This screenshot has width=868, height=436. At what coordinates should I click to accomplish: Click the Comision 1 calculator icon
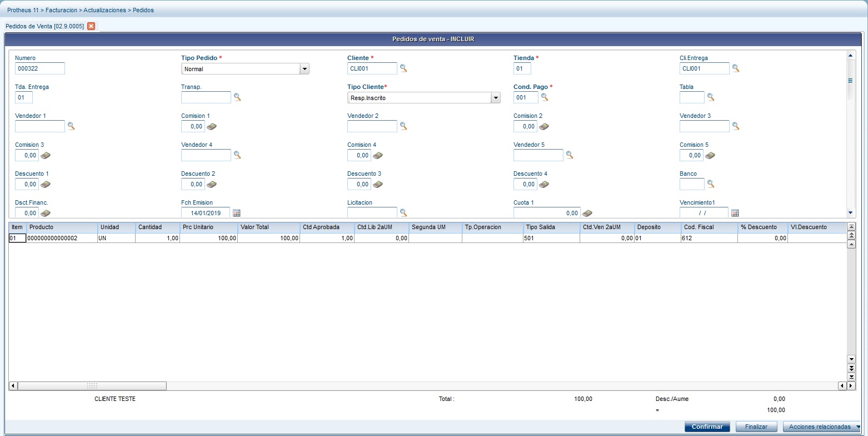212,126
